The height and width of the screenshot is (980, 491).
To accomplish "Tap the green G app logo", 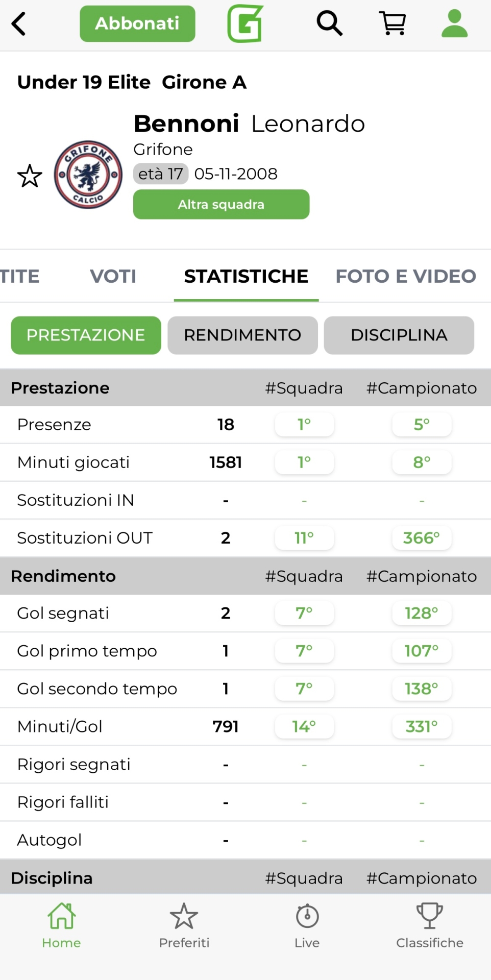I will pyautogui.click(x=245, y=23).
